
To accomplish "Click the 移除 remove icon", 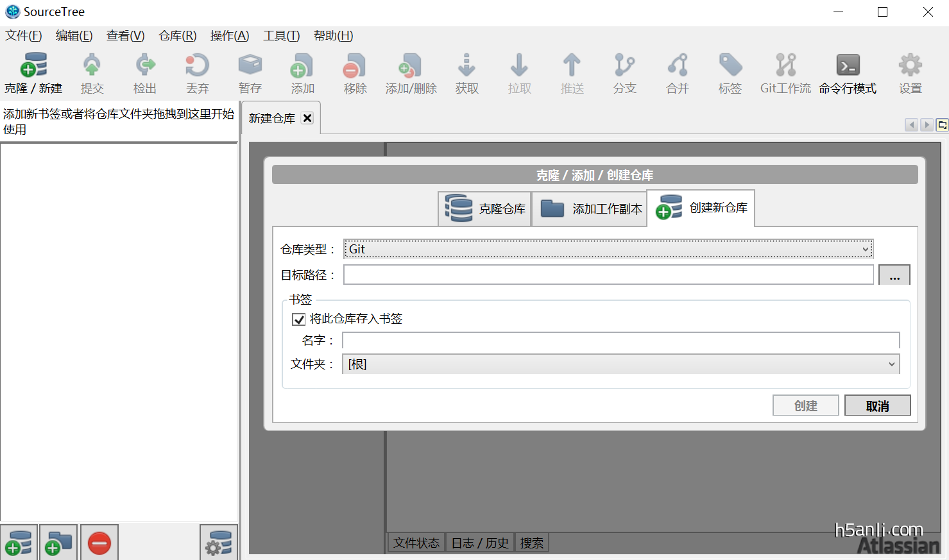I will pos(355,65).
